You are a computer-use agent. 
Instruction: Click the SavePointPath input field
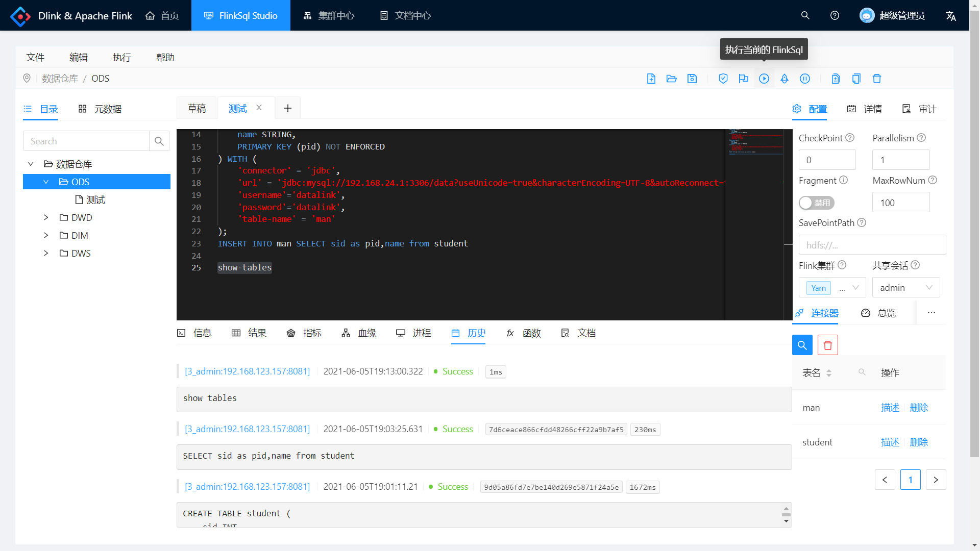(x=872, y=245)
